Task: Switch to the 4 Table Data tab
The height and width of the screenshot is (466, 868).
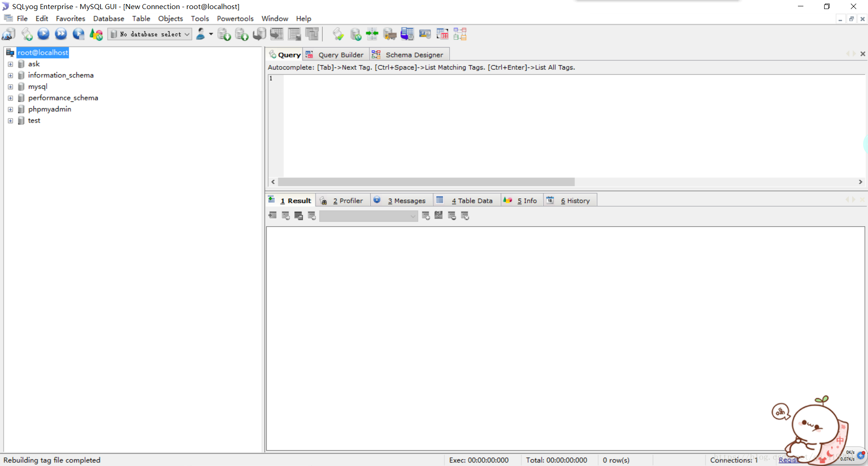Action: pos(466,200)
